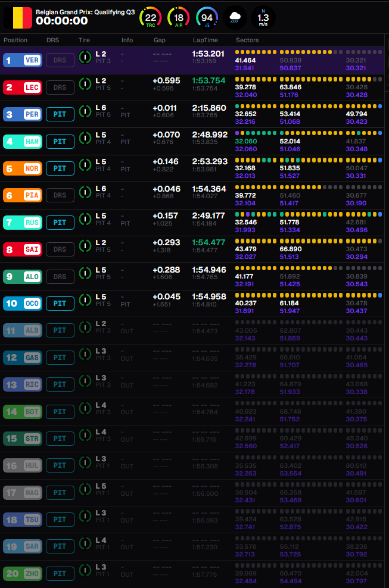Click the intermediate tire icon in HUL row
The width and height of the screenshot is (389, 588).
tap(85, 462)
